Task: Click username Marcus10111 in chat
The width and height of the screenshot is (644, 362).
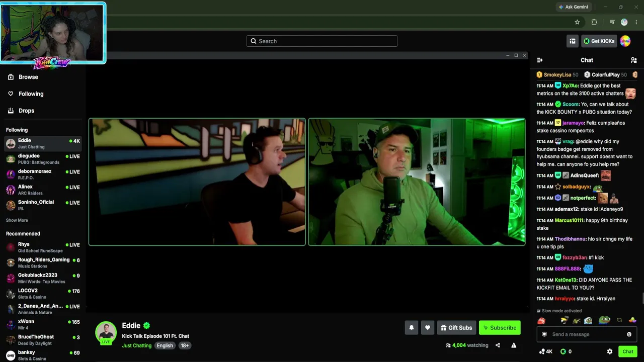Action: pos(570,221)
